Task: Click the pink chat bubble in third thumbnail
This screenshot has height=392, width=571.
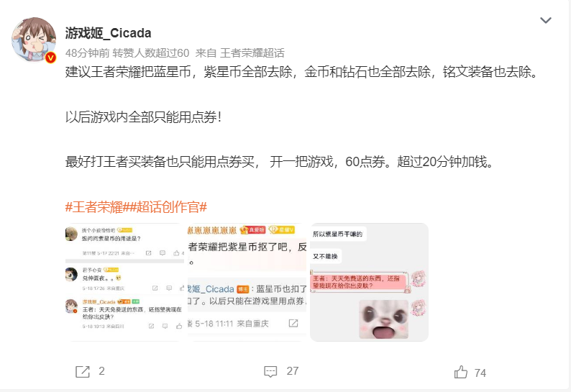Action: click(x=360, y=282)
